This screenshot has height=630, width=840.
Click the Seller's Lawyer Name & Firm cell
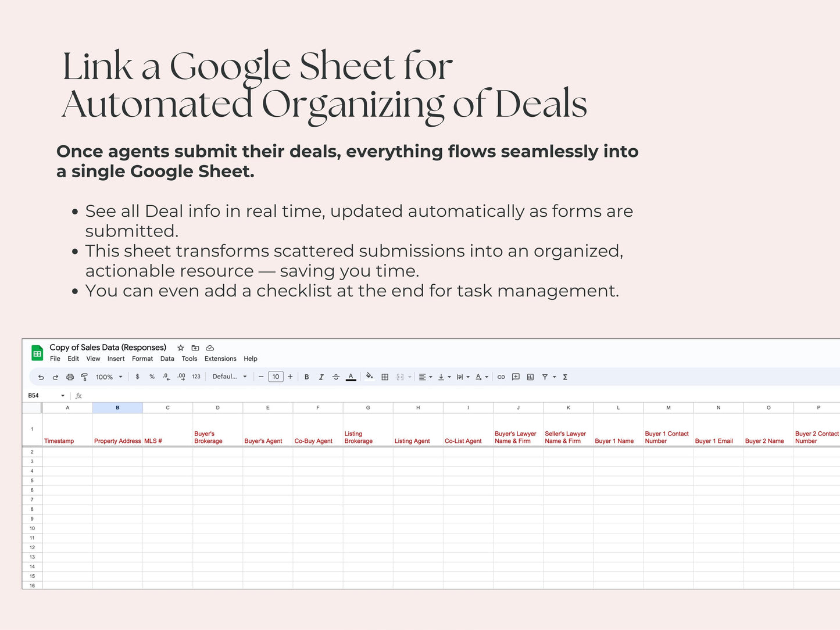point(568,430)
